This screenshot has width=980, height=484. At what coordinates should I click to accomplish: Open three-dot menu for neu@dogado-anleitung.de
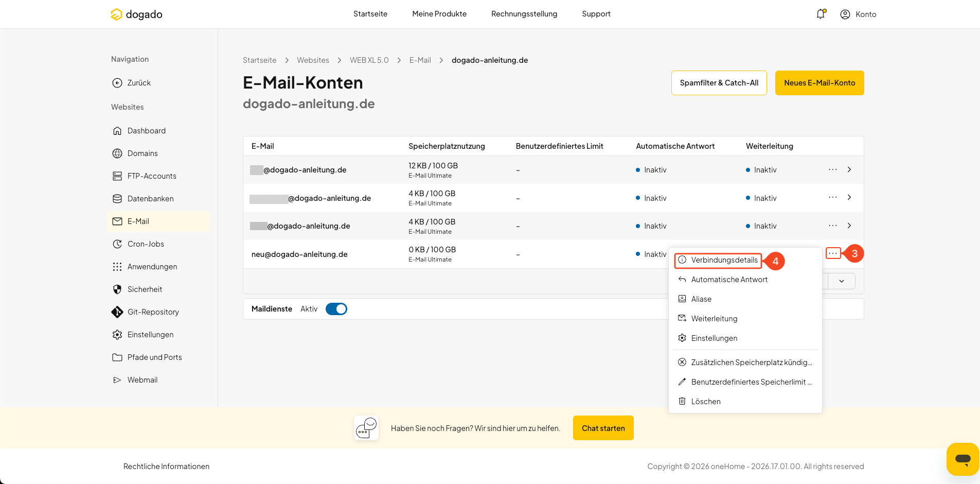point(833,253)
